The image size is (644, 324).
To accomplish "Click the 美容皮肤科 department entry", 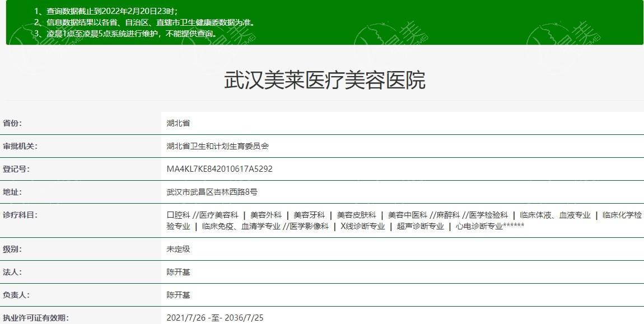I will click(x=357, y=215).
